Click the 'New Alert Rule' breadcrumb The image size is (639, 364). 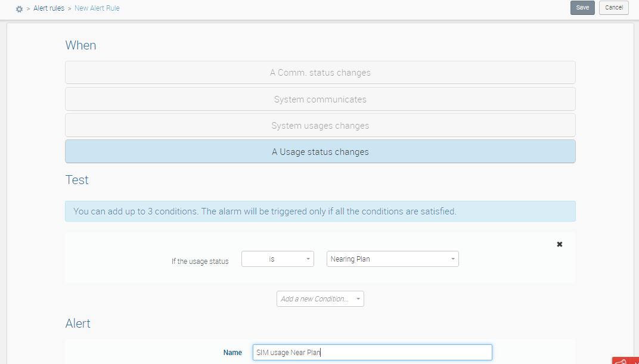click(x=97, y=8)
